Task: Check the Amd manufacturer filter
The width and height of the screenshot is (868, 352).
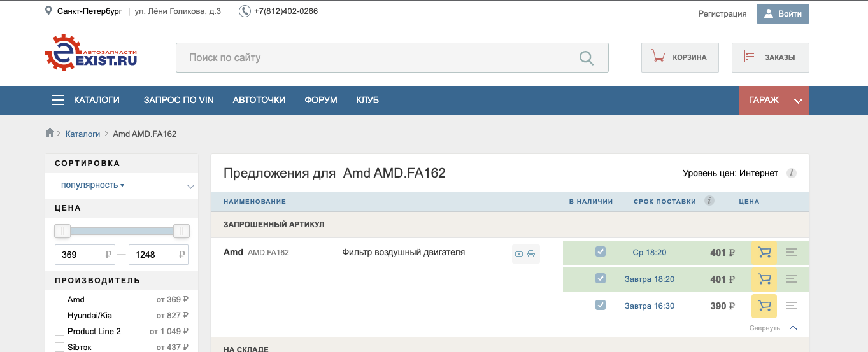Action: 60,299
